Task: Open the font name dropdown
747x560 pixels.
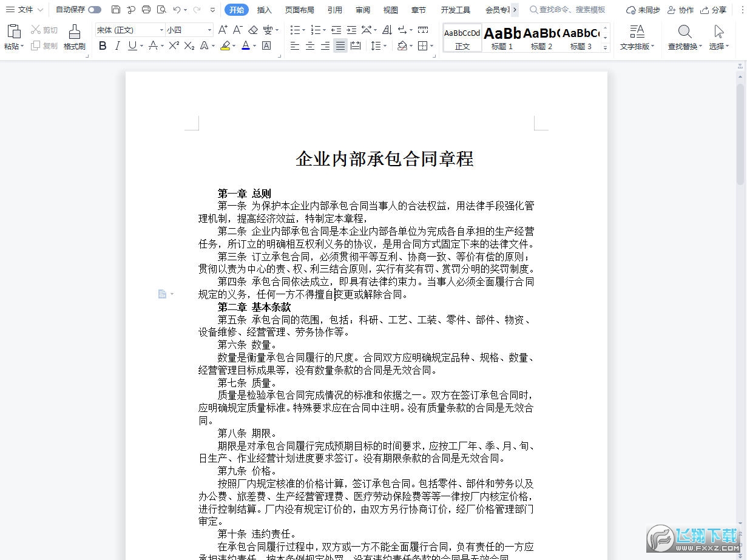Action: [161, 30]
